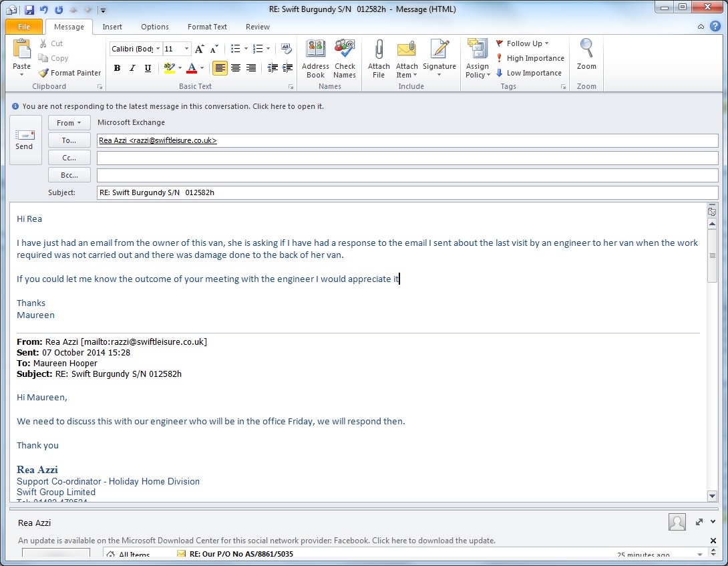Switch to the Insert tab
The height and width of the screenshot is (566, 728).
coord(112,27)
